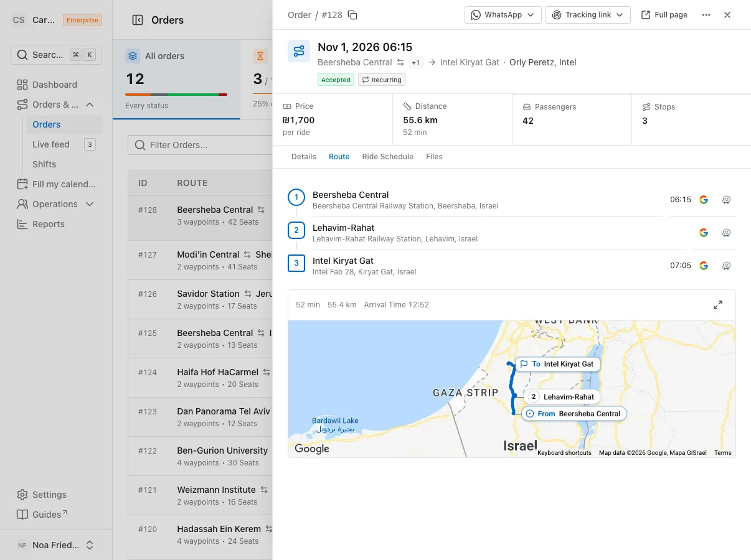Select stop number 2 marker
This screenshot has height=560, width=751.
tap(296, 230)
